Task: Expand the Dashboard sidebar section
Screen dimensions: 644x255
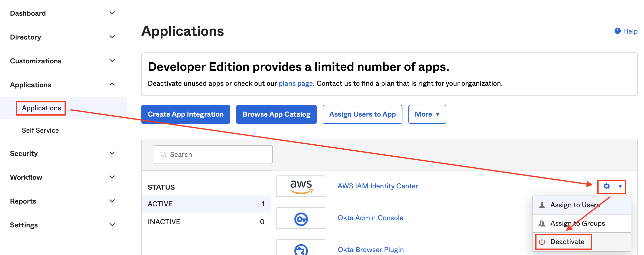Action: 112,13
